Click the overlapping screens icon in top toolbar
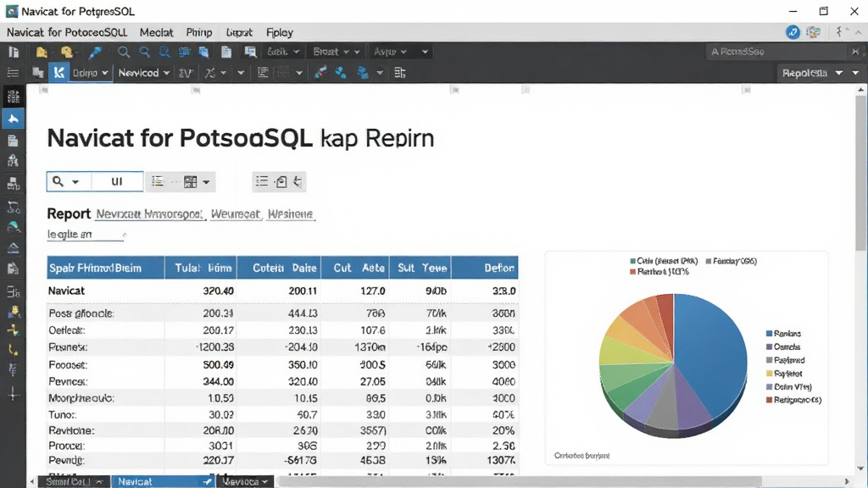This screenshot has width=868, height=488. pyautogui.click(x=250, y=52)
